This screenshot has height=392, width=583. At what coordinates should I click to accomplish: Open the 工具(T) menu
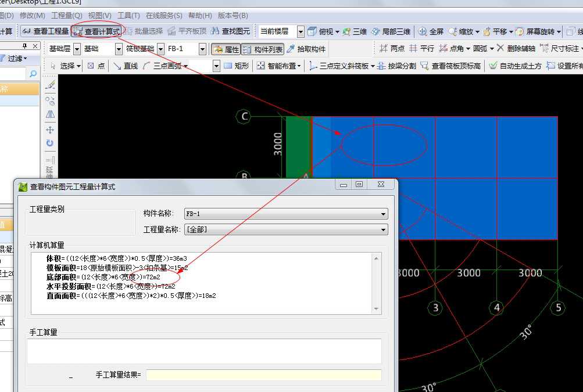pos(128,15)
